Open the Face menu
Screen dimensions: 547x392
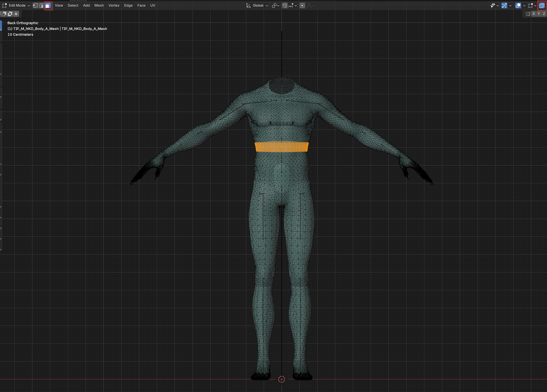[x=141, y=5]
